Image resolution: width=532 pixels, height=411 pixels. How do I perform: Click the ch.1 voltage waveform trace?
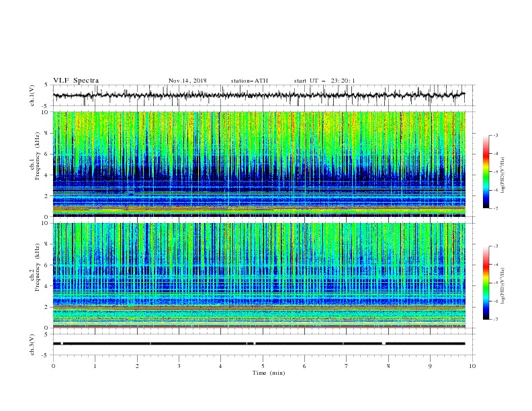(259, 95)
